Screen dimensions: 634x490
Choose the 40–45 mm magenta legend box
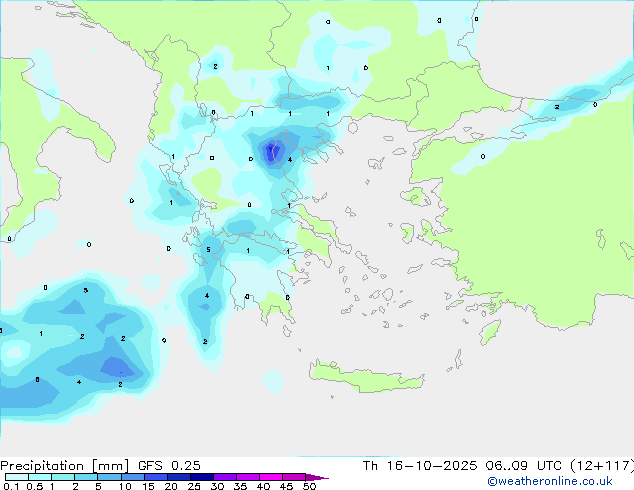coord(271,477)
